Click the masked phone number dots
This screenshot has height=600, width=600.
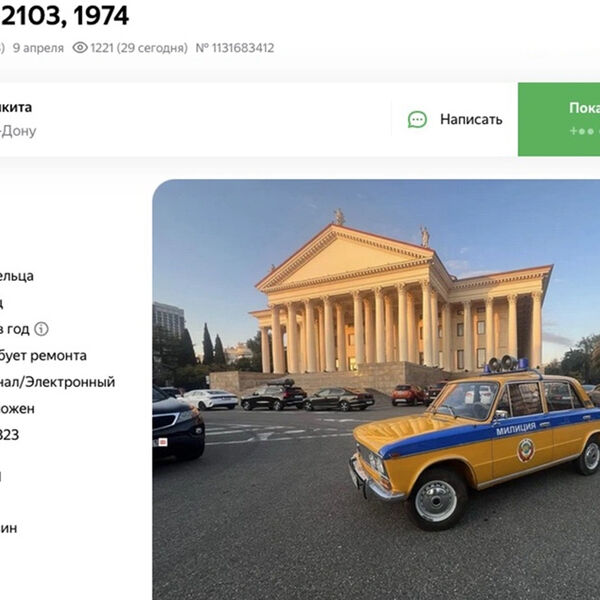pyautogui.click(x=585, y=131)
